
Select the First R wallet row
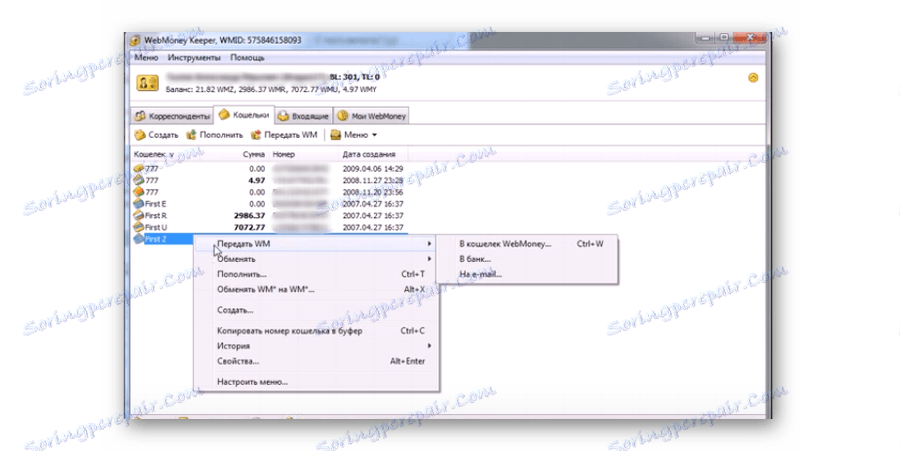click(269, 216)
